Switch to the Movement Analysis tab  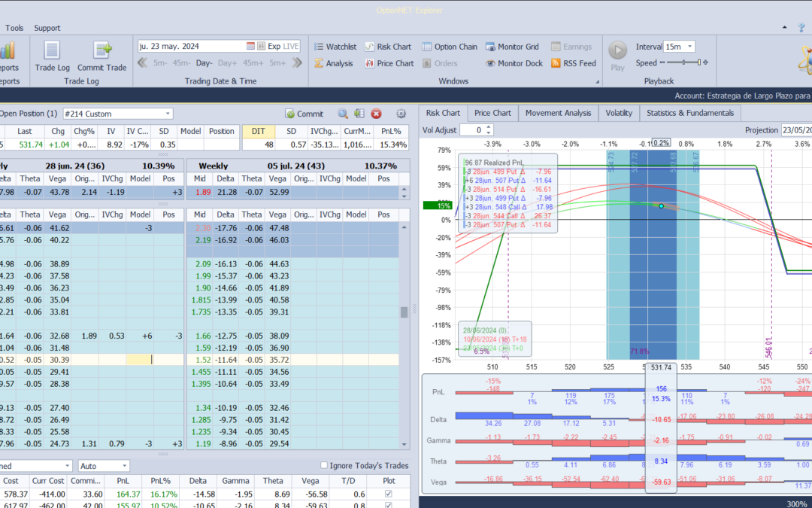click(558, 113)
